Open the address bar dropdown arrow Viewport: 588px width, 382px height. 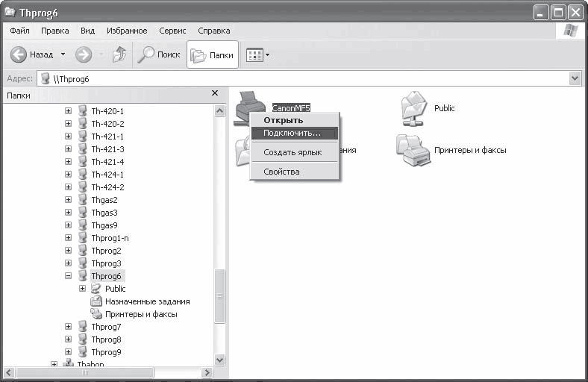575,79
